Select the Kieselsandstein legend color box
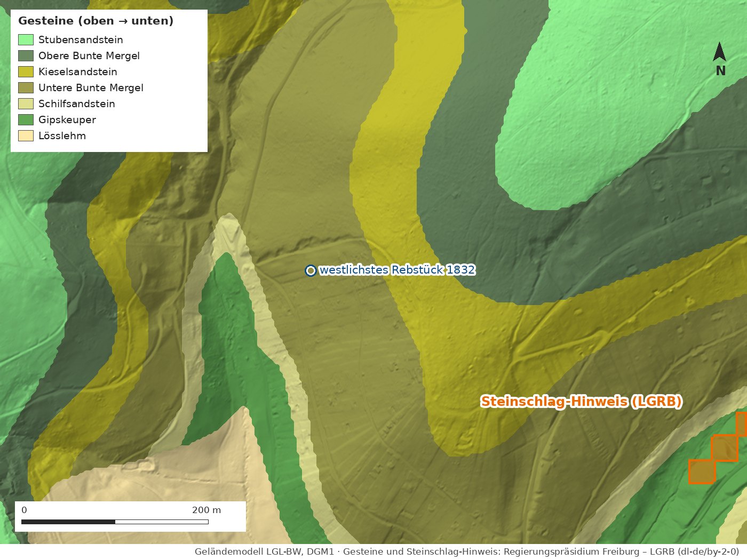 point(26,71)
